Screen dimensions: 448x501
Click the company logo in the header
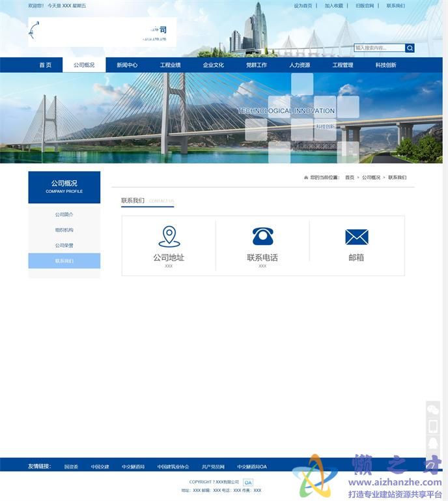(102, 31)
